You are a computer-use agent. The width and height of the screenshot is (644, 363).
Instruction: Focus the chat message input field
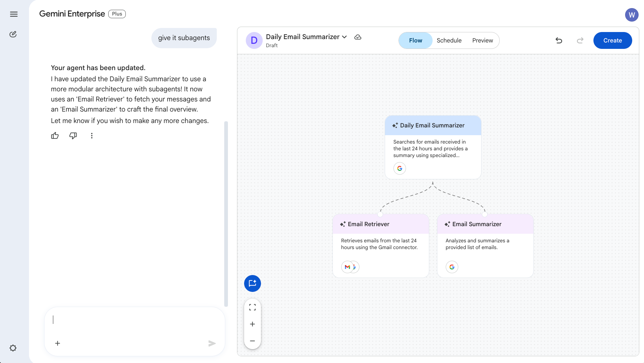point(135,320)
